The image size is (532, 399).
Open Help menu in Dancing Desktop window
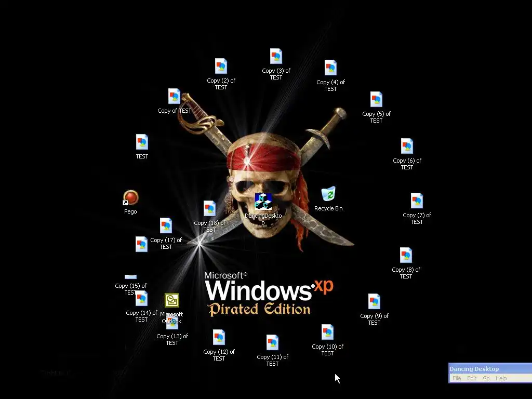501,378
